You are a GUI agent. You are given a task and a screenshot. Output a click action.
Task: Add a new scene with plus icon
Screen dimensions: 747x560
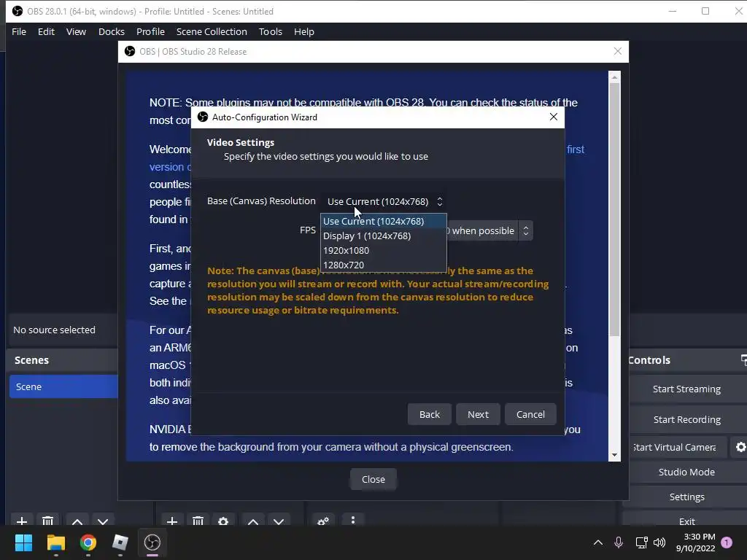point(22,521)
